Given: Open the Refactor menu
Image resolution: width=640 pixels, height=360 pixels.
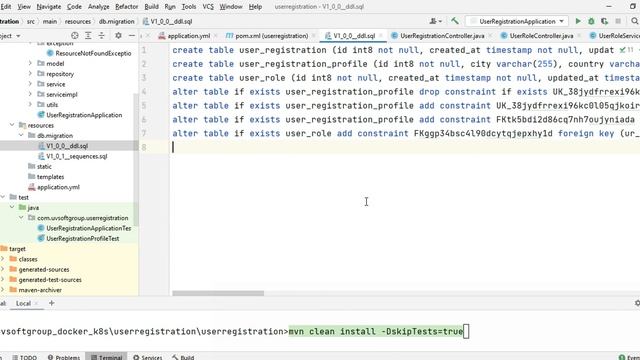Looking at the screenshot, I should tap(127, 7).
